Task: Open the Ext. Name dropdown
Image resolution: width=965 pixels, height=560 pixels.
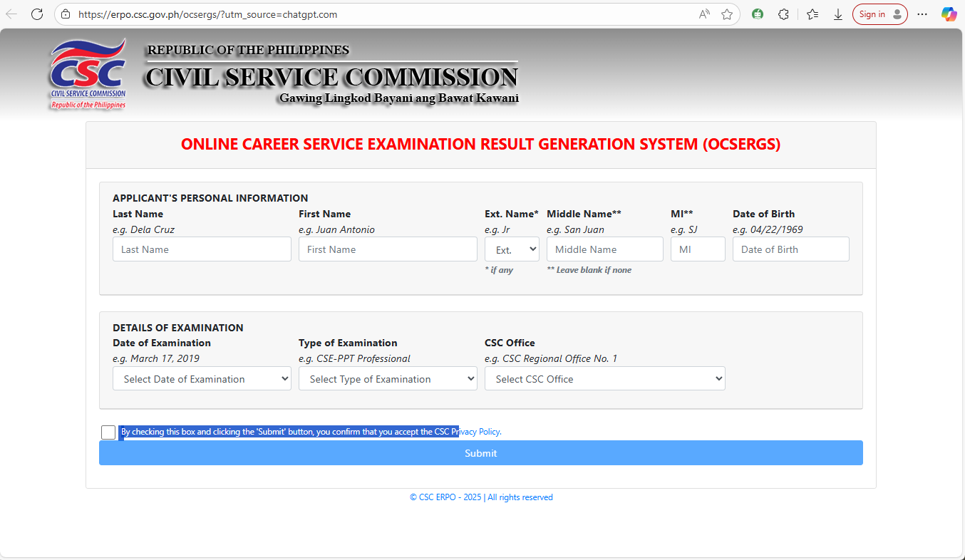Action: click(512, 249)
